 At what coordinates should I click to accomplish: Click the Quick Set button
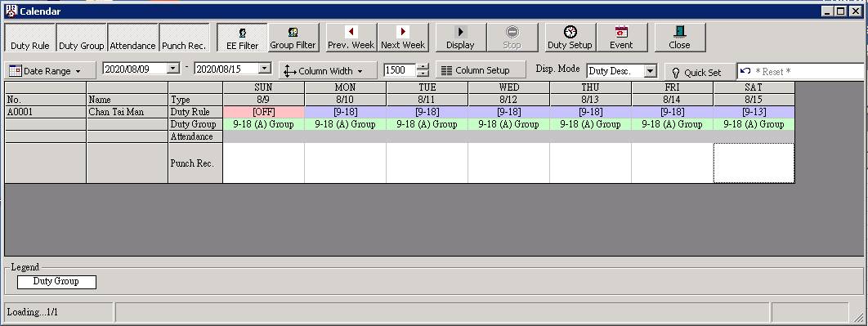700,72
